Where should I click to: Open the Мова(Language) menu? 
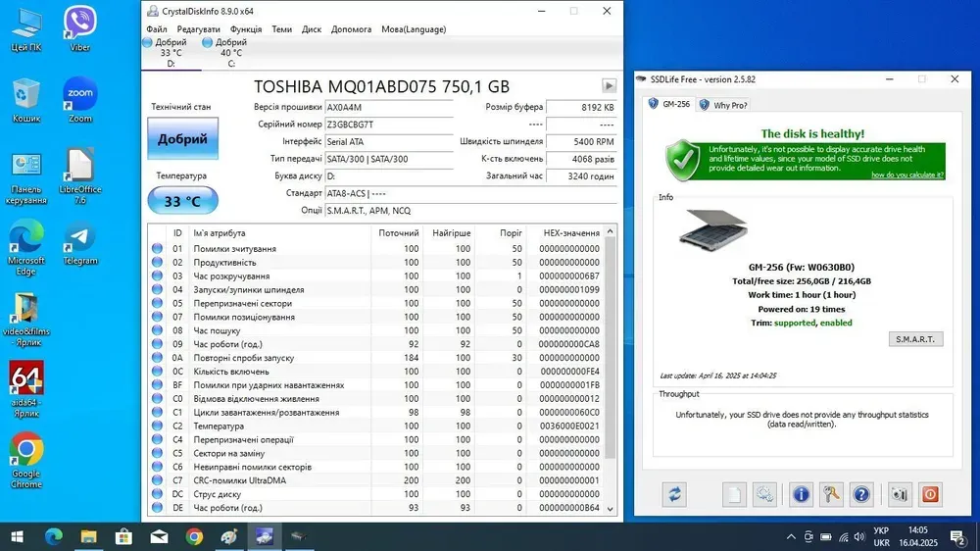click(x=413, y=29)
